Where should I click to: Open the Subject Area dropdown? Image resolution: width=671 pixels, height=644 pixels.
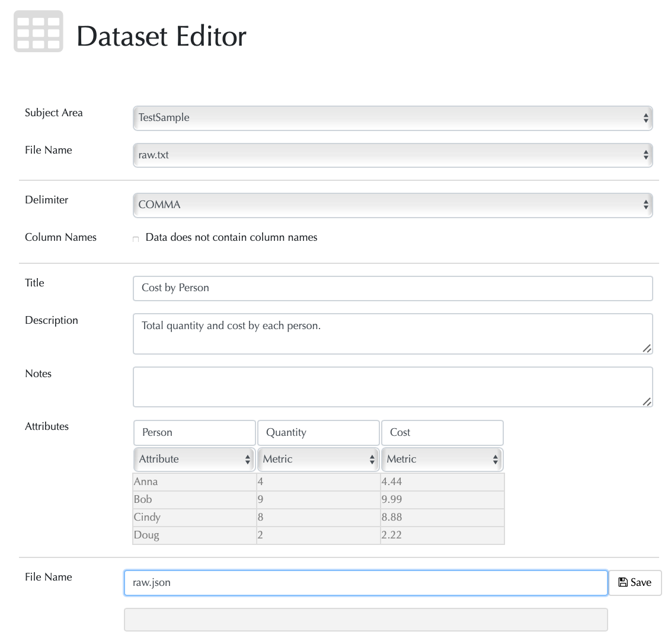[393, 118]
